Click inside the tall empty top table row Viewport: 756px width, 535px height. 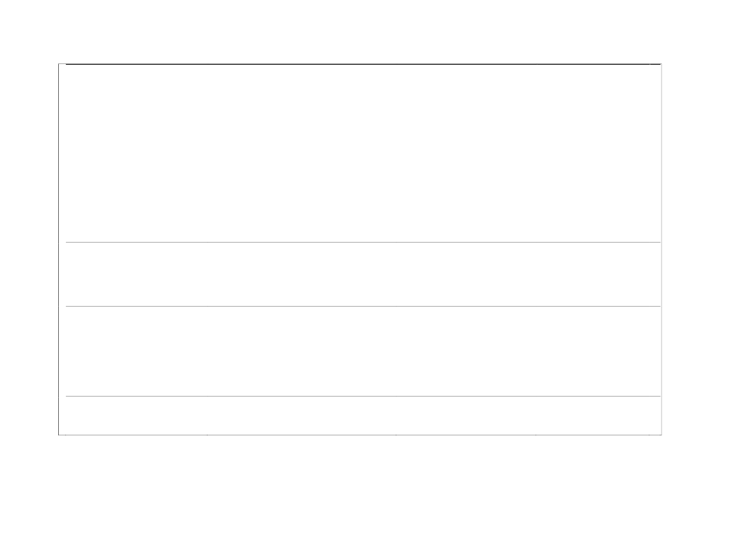coord(362,153)
